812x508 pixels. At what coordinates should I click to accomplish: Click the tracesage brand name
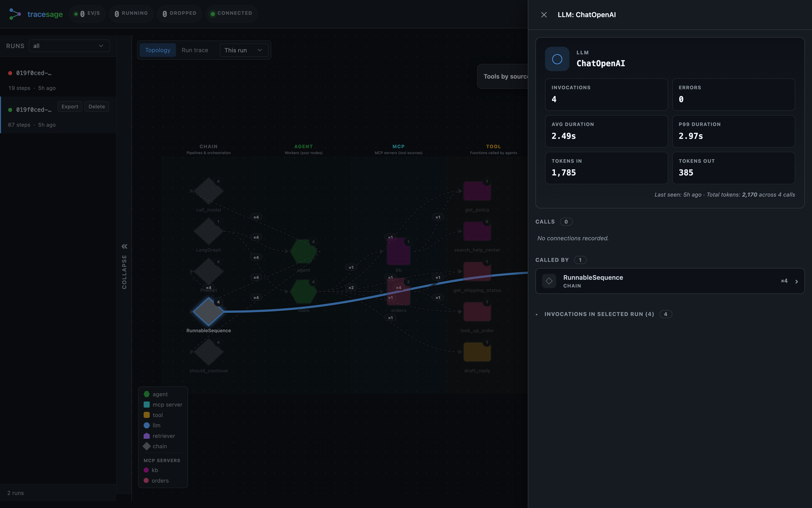45,14
